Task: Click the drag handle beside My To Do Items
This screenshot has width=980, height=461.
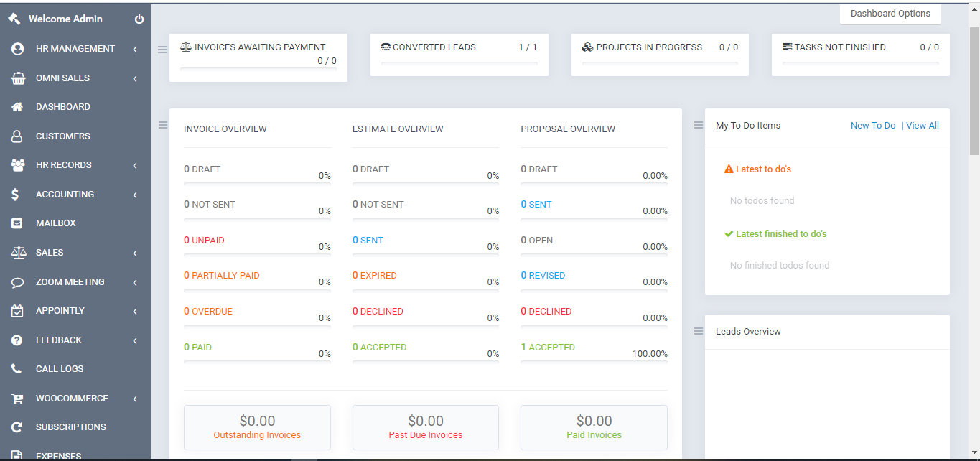Action: click(x=699, y=126)
